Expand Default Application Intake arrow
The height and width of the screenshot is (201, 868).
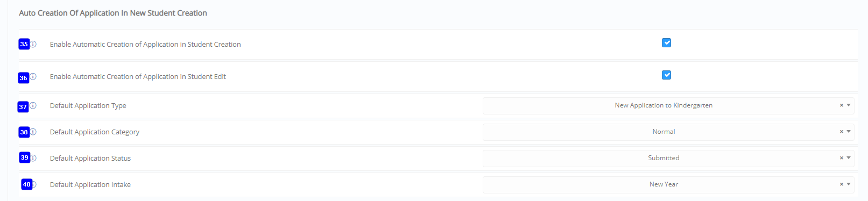(x=849, y=184)
